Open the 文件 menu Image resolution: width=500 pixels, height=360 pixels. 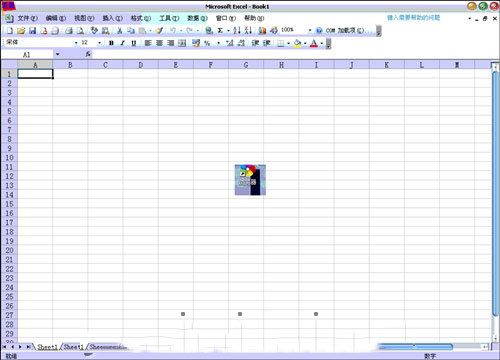[x=27, y=18]
